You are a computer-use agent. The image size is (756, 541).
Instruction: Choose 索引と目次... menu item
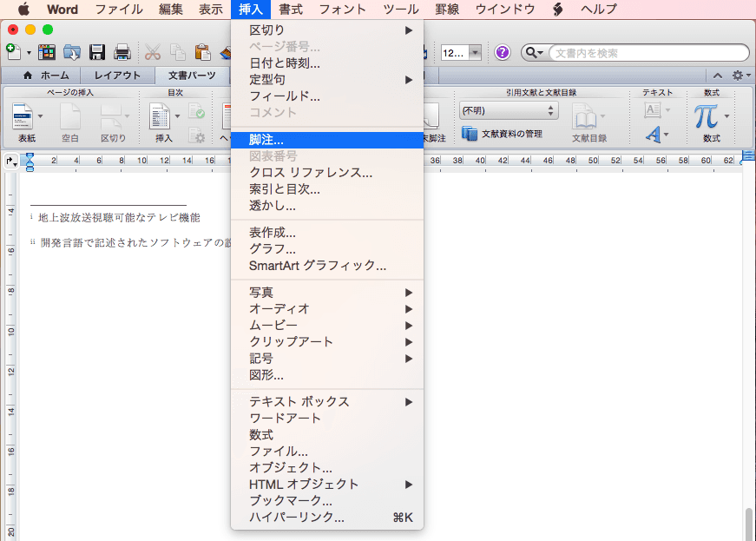click(327, 189)
